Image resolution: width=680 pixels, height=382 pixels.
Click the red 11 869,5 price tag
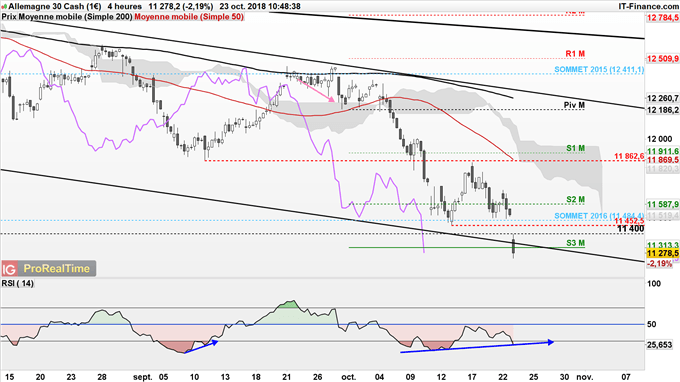click(662, 160)
